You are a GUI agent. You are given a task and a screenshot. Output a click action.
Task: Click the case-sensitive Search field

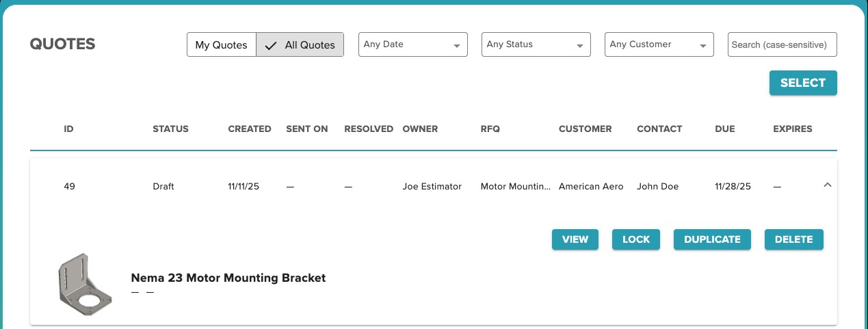click(782, 44)
